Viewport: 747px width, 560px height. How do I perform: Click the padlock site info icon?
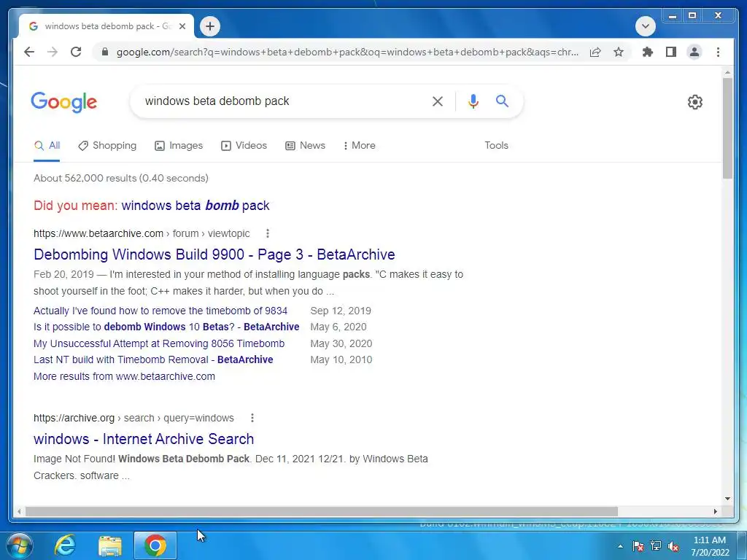click(x=105, y=52)
